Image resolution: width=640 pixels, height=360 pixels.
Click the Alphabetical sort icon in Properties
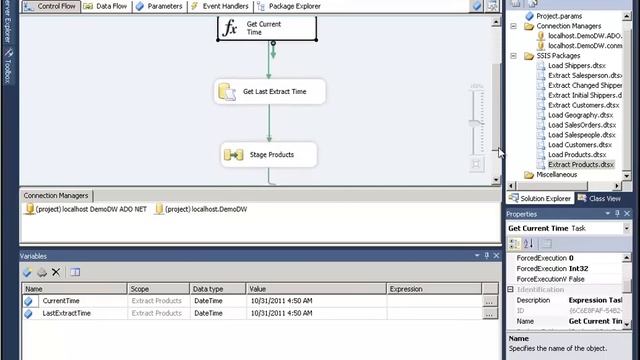(x=529, y=244)
